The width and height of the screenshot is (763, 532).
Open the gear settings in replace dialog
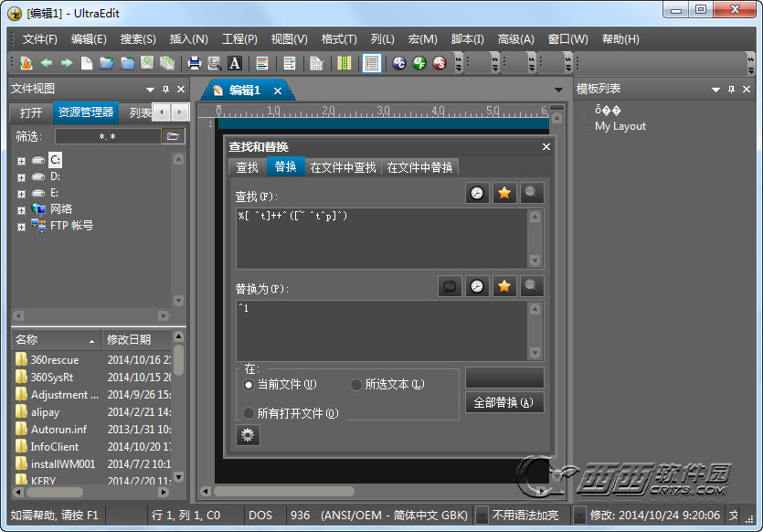tap(248, 435)
